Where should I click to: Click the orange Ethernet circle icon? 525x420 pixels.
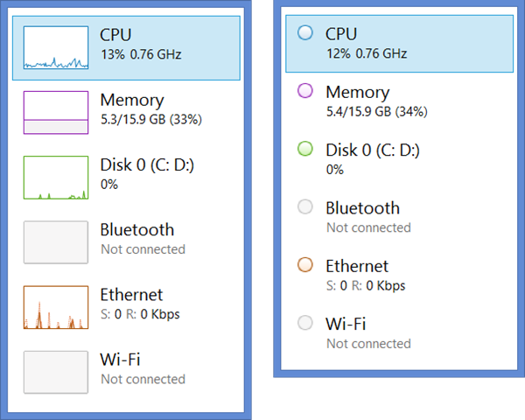[x=305, y=264]
